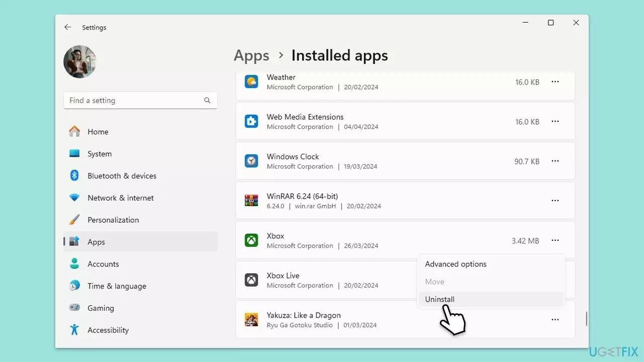Viewport: 644px width, 362px height.
Task: Open the Bluetooth & devices section
Action: pyautogui.click(x=122, y=176)
